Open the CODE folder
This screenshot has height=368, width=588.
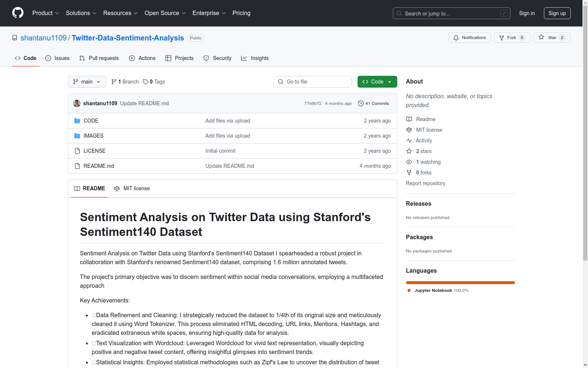point(91,121)
